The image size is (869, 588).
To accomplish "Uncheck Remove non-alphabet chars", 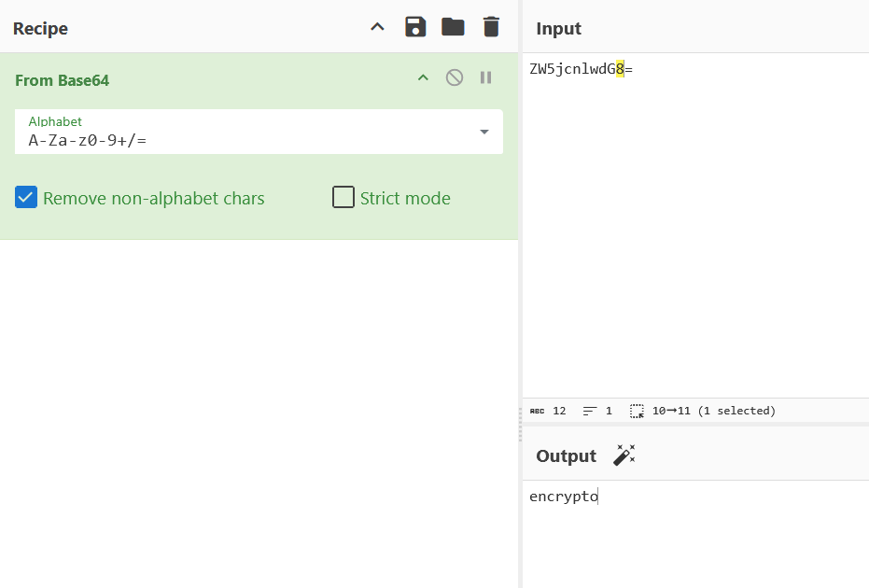I will [26, 198].
